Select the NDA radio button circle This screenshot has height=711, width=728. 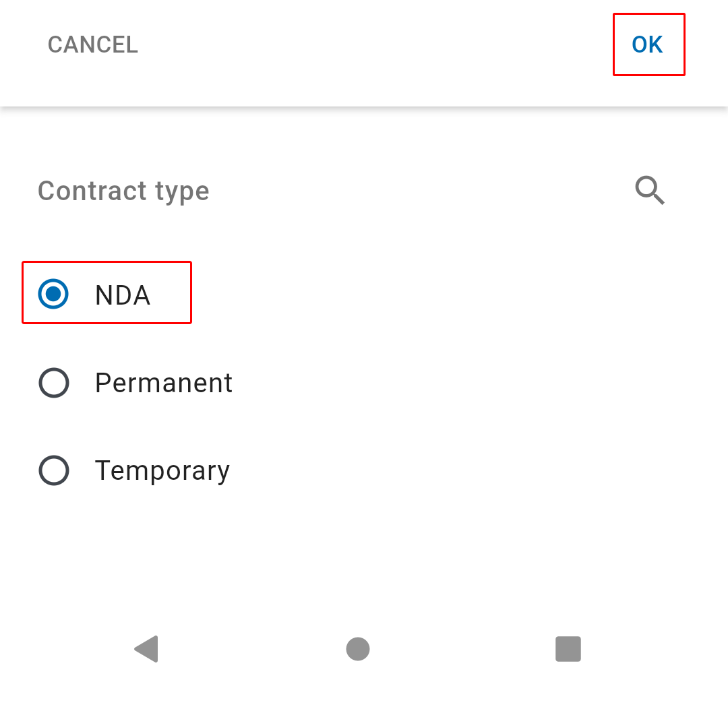(x=53, y=294)
